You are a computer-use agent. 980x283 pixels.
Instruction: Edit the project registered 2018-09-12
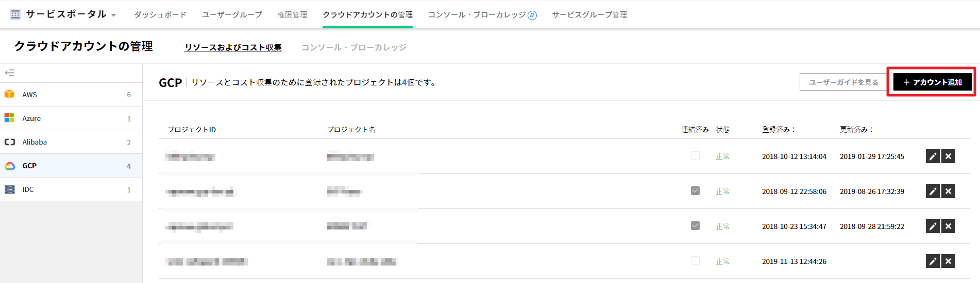933,191
